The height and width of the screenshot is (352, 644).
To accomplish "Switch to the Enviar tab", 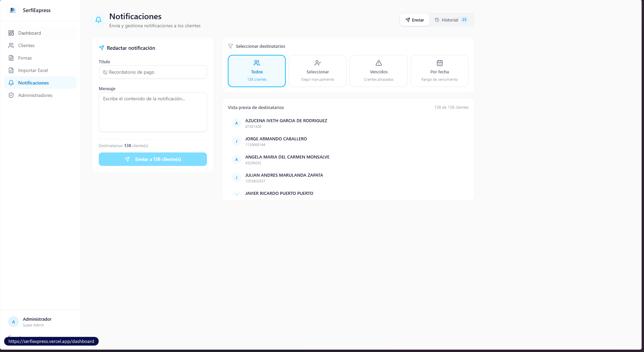I will click(415, 20).
